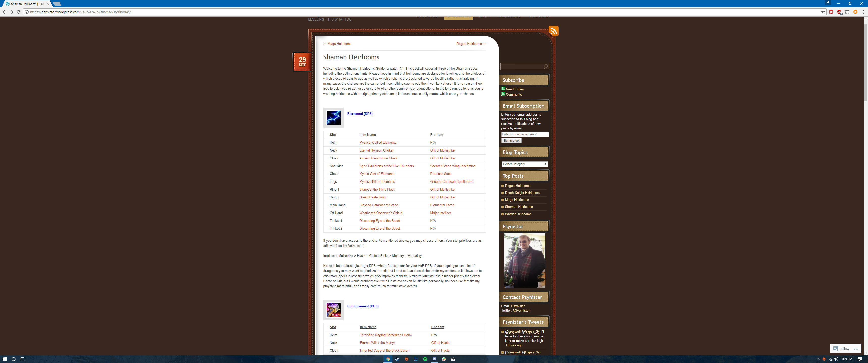Go to the previous post, Mage Heirlooms

pos(337,44)
